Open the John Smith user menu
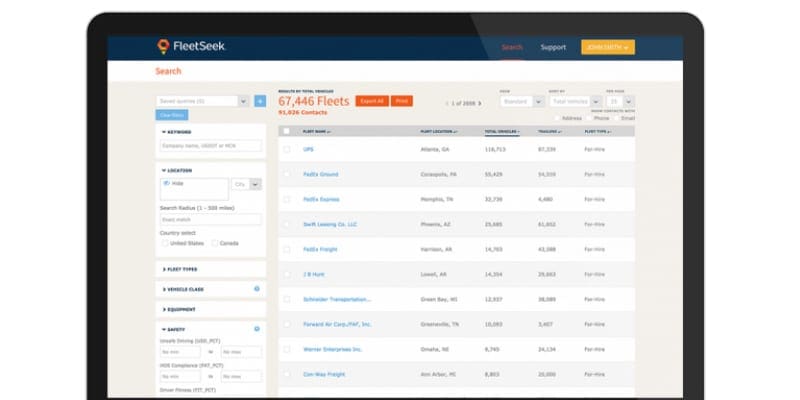The width and height of the screenshot is (800, 400). [x=608, y=47]
